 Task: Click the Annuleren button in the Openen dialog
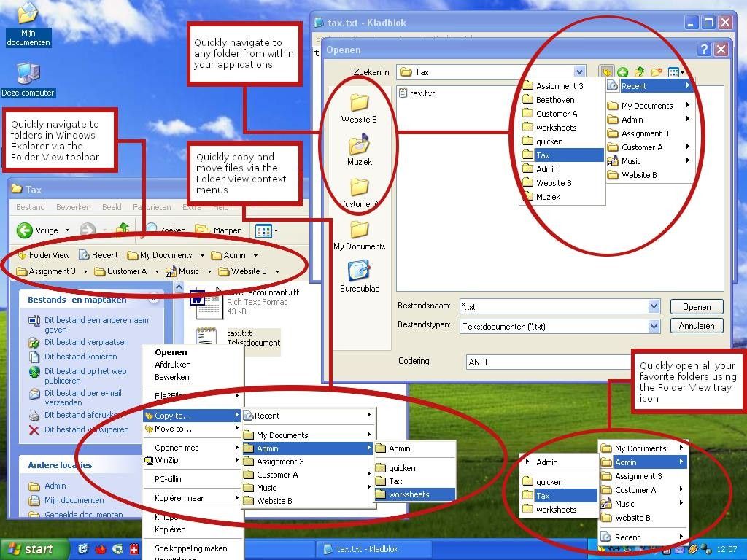tap(696, 325)
